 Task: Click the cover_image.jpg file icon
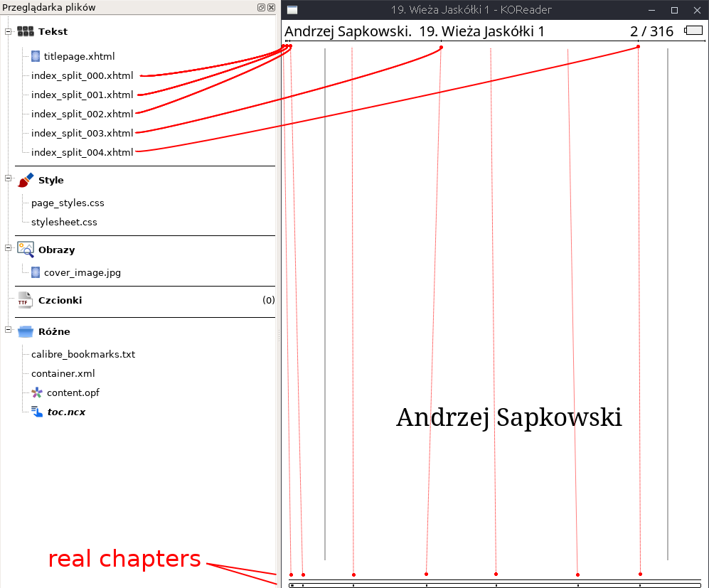[36, 272]
